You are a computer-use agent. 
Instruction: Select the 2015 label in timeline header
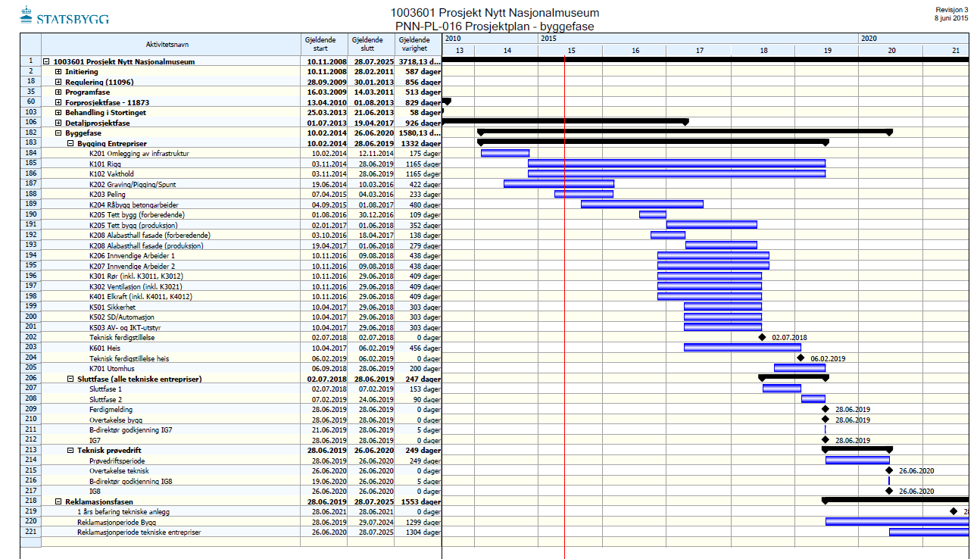pos(549,38)
